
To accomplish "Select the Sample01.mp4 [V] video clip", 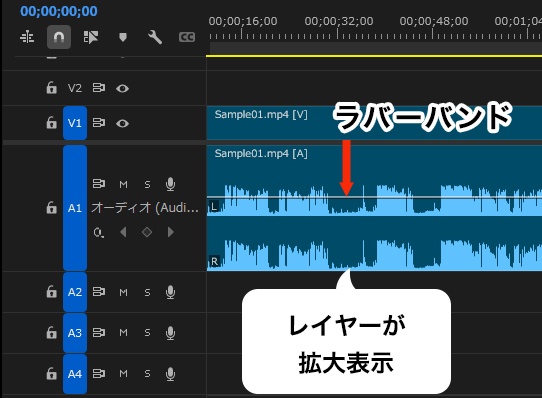I will click(x=374, y=123).
